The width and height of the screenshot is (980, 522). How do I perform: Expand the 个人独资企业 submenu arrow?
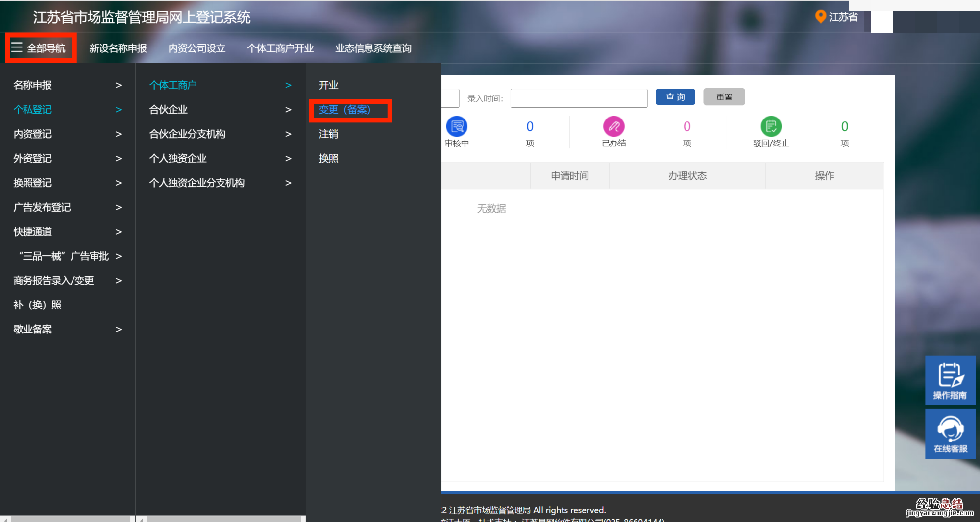288,159
